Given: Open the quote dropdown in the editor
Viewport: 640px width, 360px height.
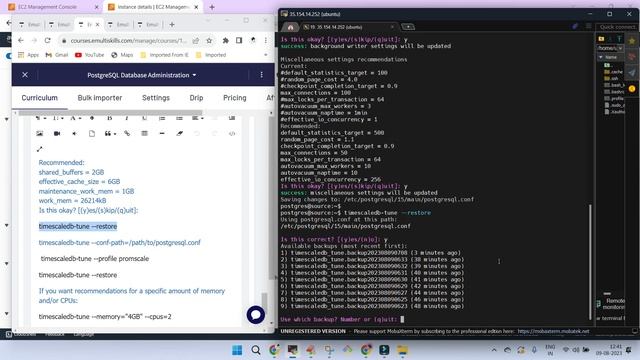Looking at the screenshot, I should (x=110, y=133).
